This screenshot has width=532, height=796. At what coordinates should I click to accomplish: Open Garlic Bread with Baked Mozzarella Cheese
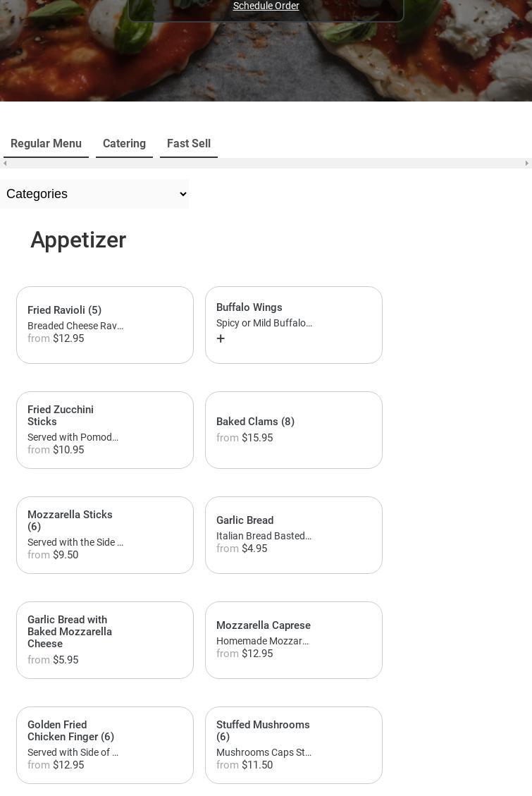click(105, 640)
